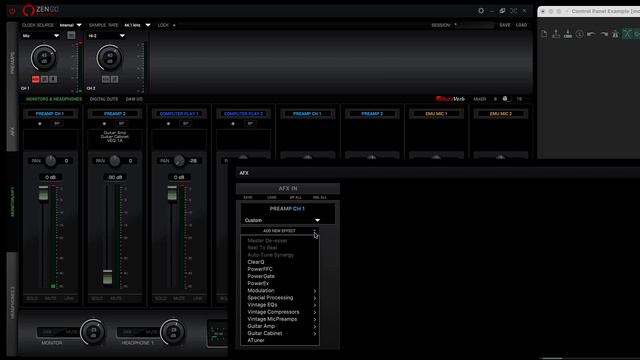Open the Custom preset dropdown under PREAMP CH 1
This screenshot has width=640, height=360.
coord(282,220)
